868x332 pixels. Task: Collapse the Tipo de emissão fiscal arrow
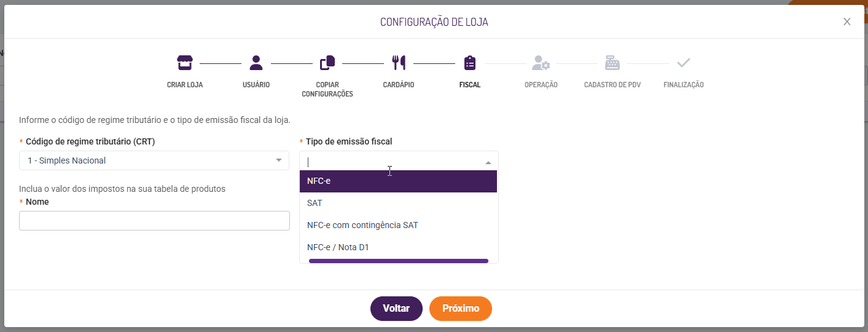pos(488,162)
